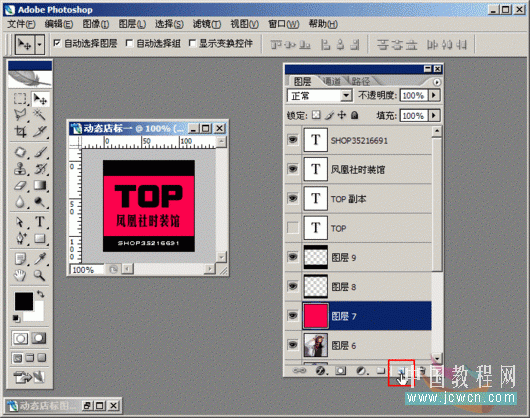Image resolution: width=530 pixels, height=418 pixels.
Task: Create new fill or adjustment layer
Action: click(361, 371)
